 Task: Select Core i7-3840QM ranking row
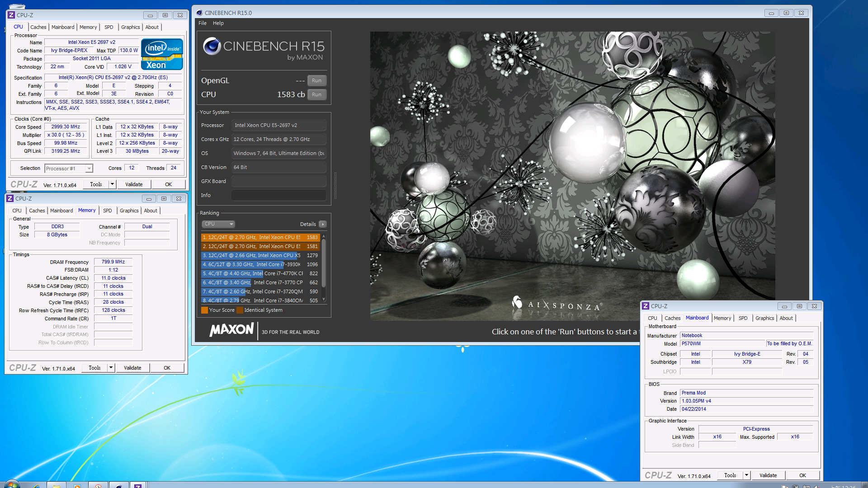pyautogui.click(x=260, y=300)
